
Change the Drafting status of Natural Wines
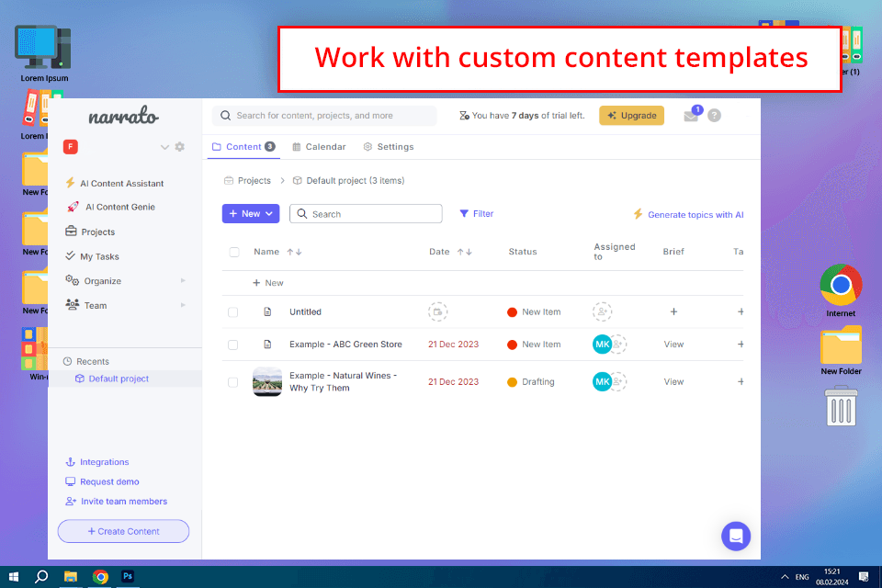531,382
